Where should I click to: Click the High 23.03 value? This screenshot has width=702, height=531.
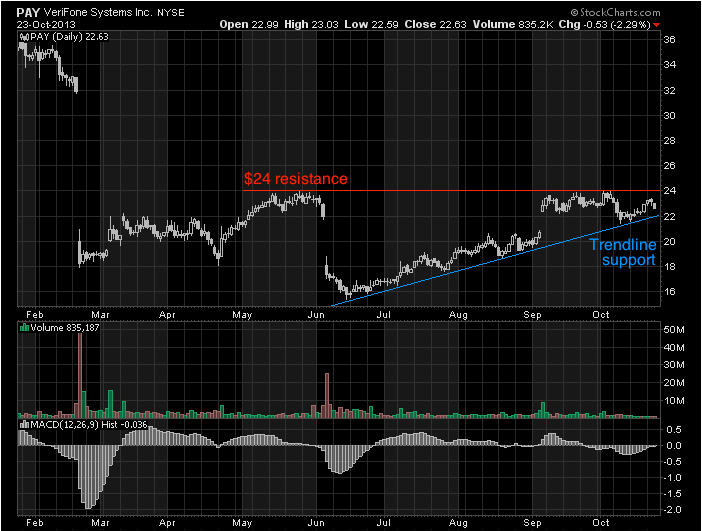pyautogui.click(x=311, y=25)
